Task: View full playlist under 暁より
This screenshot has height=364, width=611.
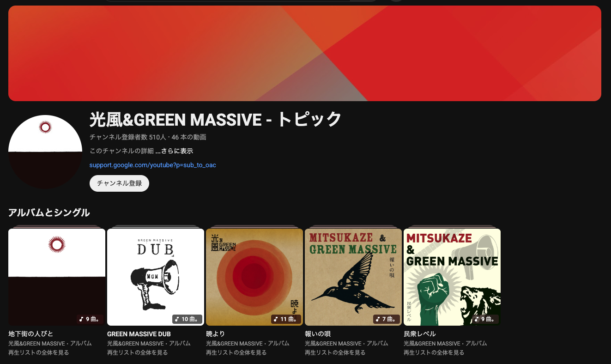Action: point(236,352)
